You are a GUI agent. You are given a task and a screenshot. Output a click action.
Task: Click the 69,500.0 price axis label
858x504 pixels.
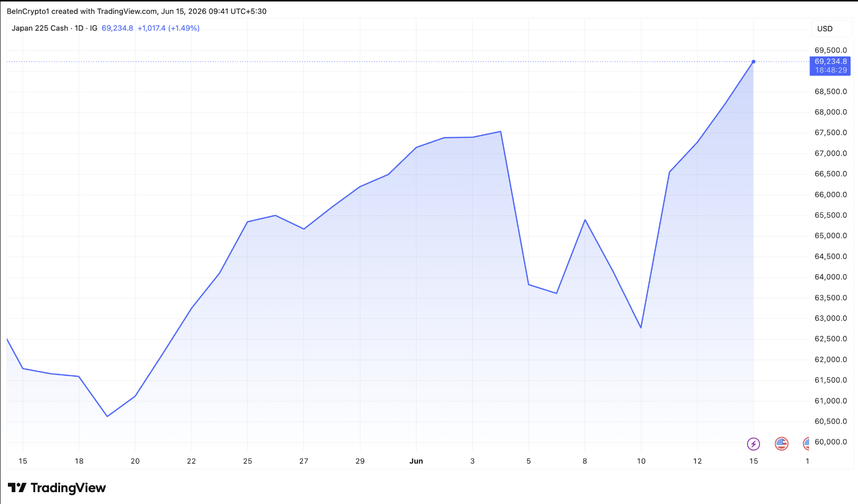(x=831, y=50)
